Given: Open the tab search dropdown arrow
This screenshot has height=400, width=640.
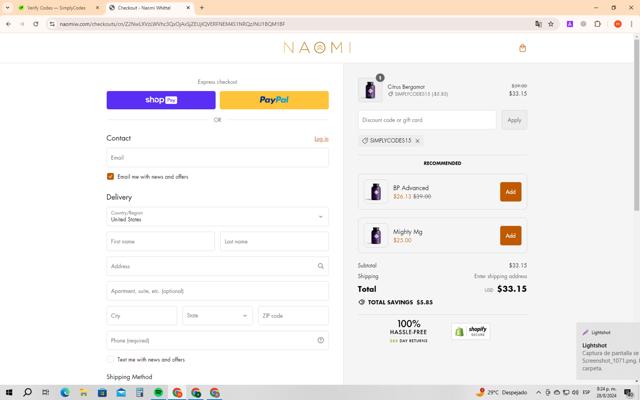Looking at the screenshot, I should [7, 7].
